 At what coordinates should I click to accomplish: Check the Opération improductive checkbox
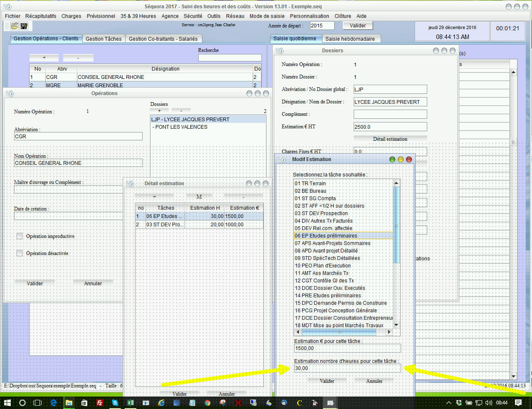point(20,236)
